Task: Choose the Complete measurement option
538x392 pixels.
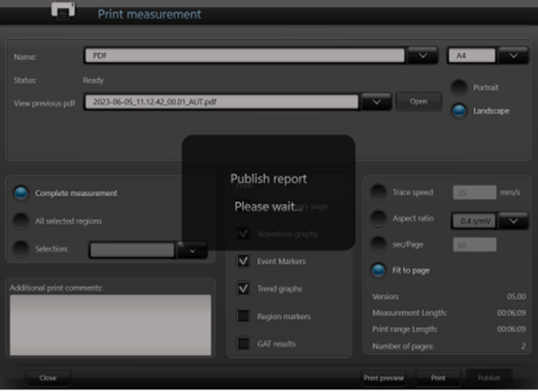Action: click(21, 193)
